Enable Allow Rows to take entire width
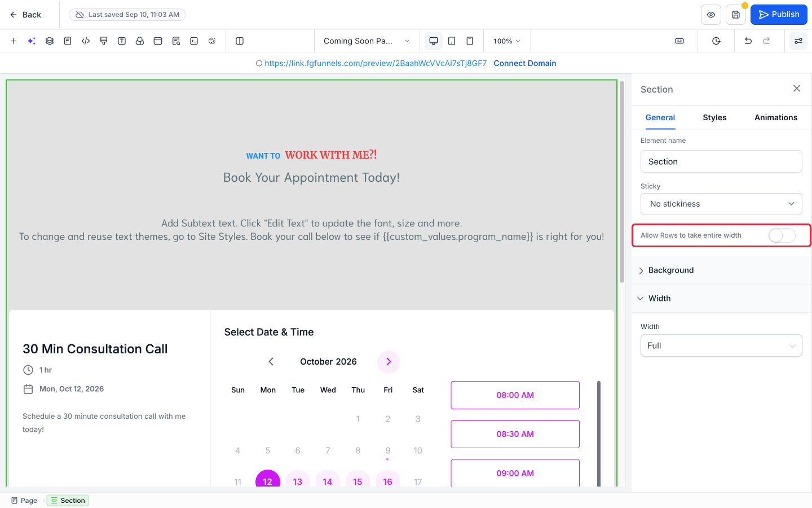 pos(782,235)
